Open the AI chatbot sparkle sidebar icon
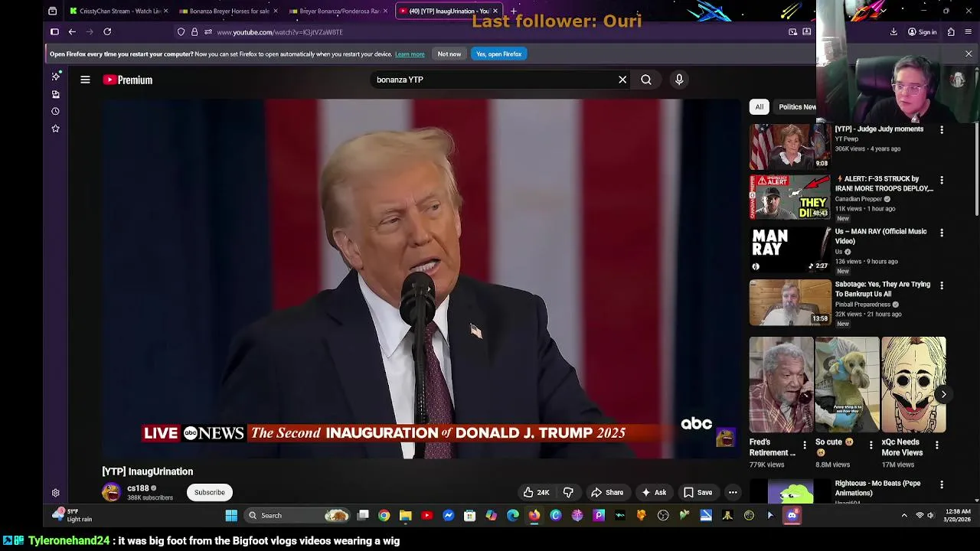The image size is (980, 551). click(x=55, y=76)
